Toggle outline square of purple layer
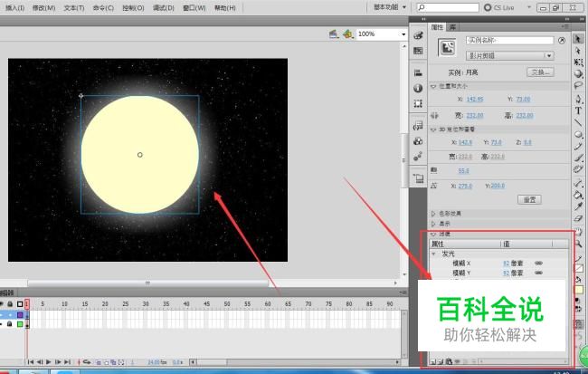 coord(20,314)
